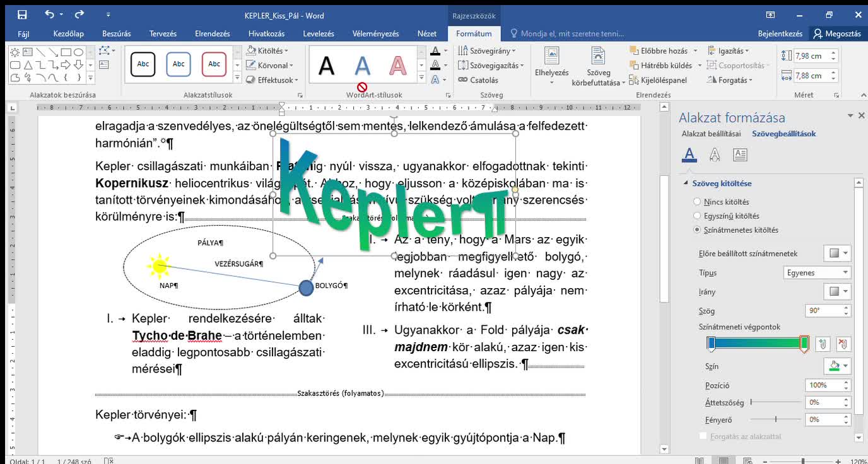868x464 pixels.
Task: Open the Text Effects tab icon in pane
Action: coord(715,154)
